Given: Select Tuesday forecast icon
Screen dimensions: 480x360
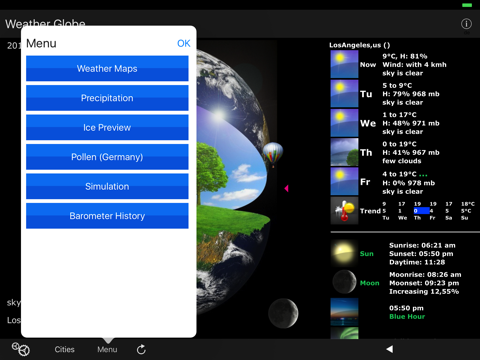Looking at the screenshot, I should pyautogui.click(x=344, y=94).
